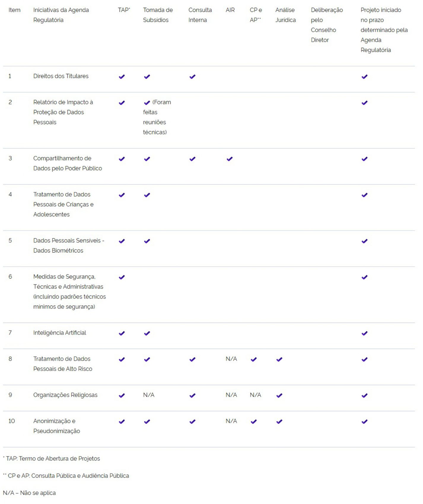This screenshot has height=504, width=423.
Task: Click the 'Tomada de Subsídios' column header
Action: point(158,15)
